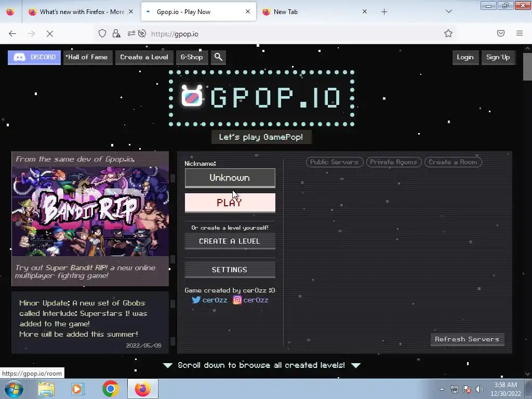Open the cer0zz Twitter link
Image resolution: width=532 pixels, height=399 pixels.
point(209,300)
